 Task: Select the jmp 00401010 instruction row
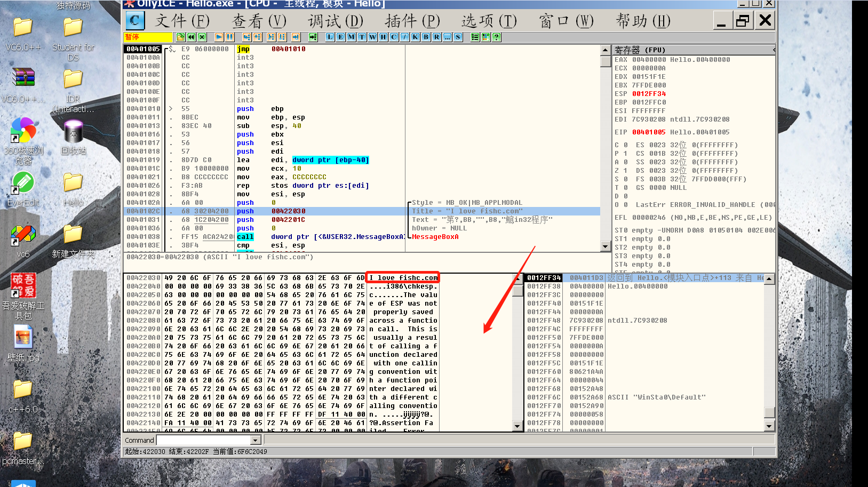(x=362, y=49)
